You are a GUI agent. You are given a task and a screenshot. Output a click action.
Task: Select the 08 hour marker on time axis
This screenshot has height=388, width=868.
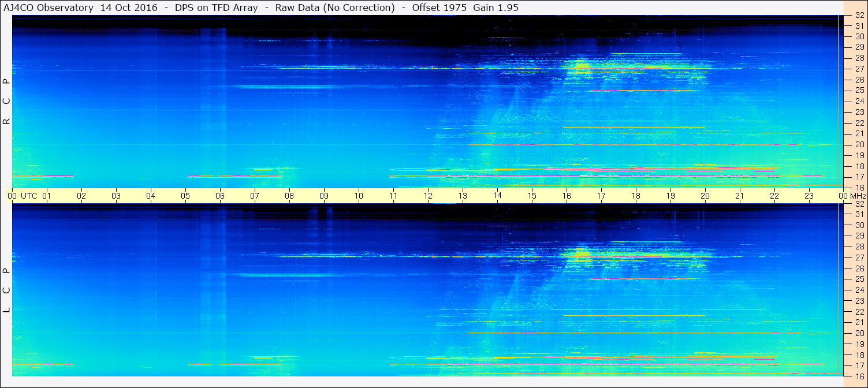coord(289,196)
